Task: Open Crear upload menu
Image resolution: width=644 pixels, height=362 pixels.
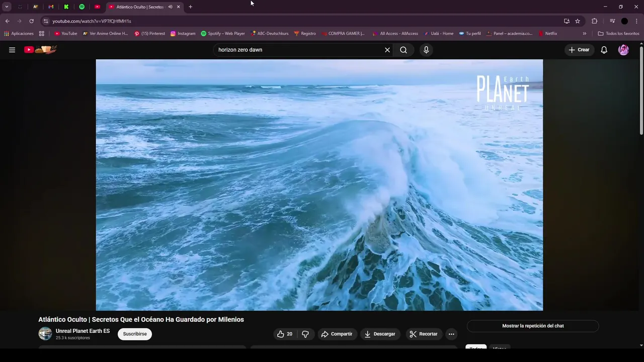Action: click(579, 50)
